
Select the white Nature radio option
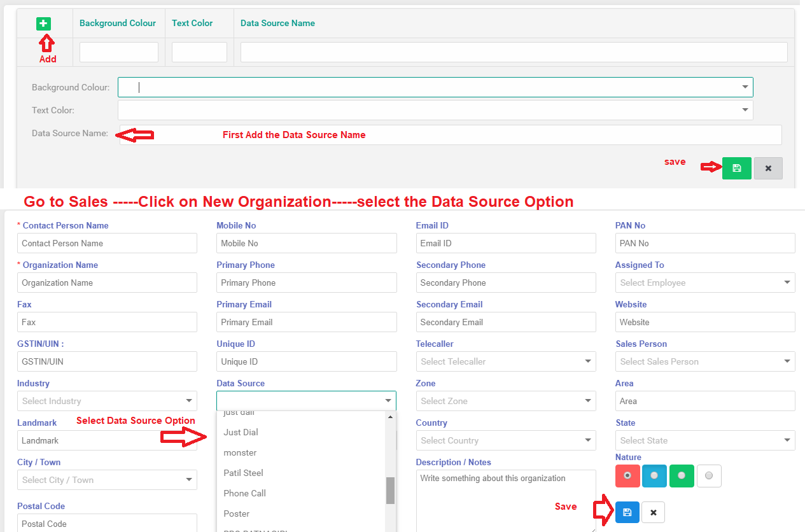(x=709, y=475)
